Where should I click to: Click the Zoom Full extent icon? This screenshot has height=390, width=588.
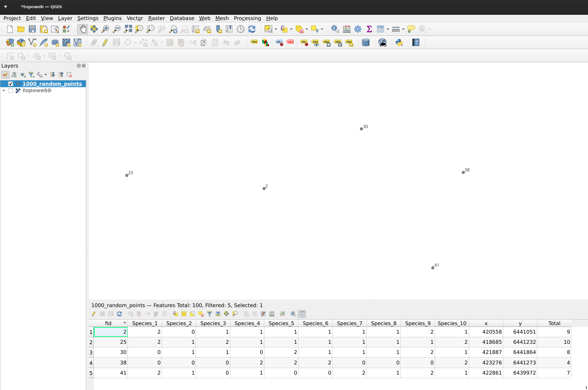coord(128,29)
